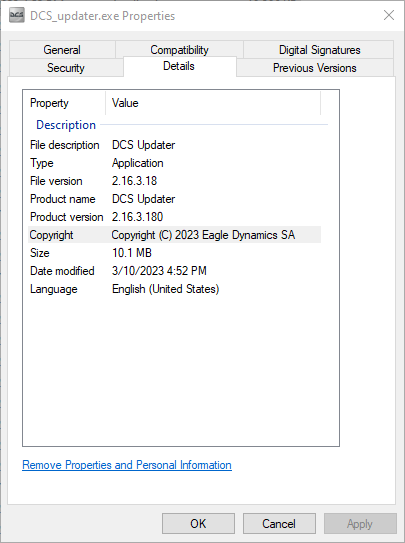The width and height of the screenshot is (405, 543).
Task: Click the DCS icon in title bar
Action: [17, 16]
